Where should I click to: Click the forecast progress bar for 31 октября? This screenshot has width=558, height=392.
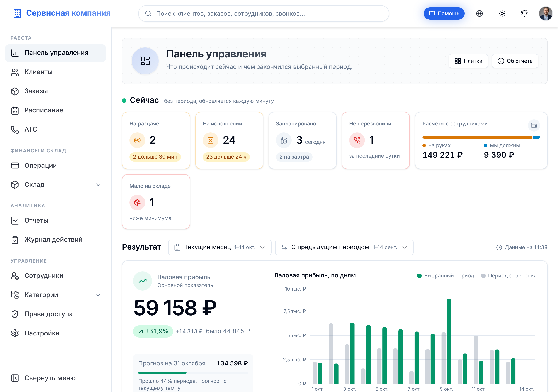pyautogui.click(x=193, y=373)
